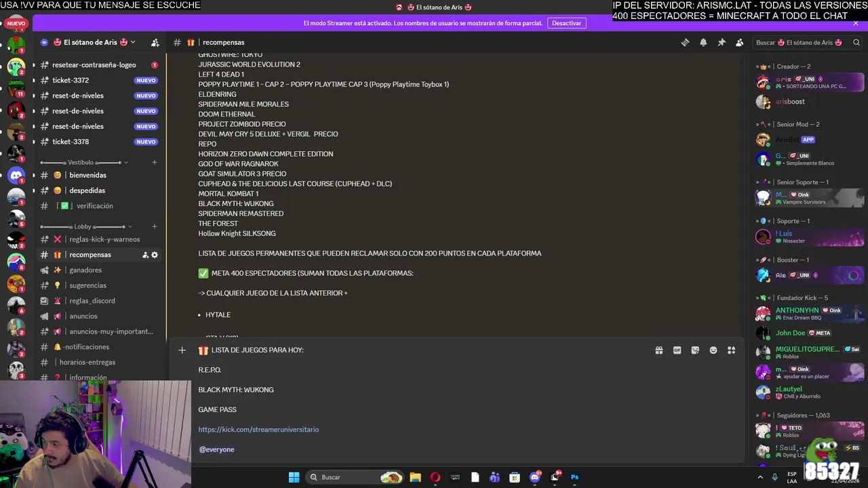Screen dimensions: 868x488
Task: Click the kick.com/streameruniversitario link
Action: click(258, 430)
